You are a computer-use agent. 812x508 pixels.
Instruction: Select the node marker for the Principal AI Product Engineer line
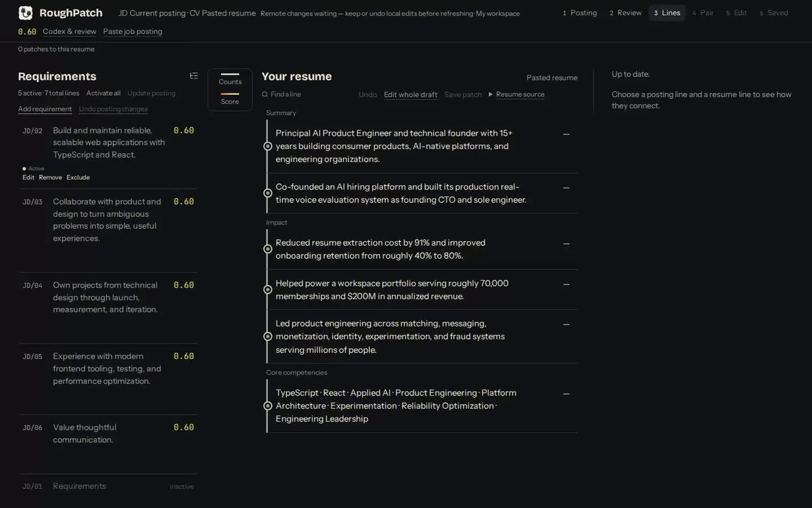pos(268,146)
